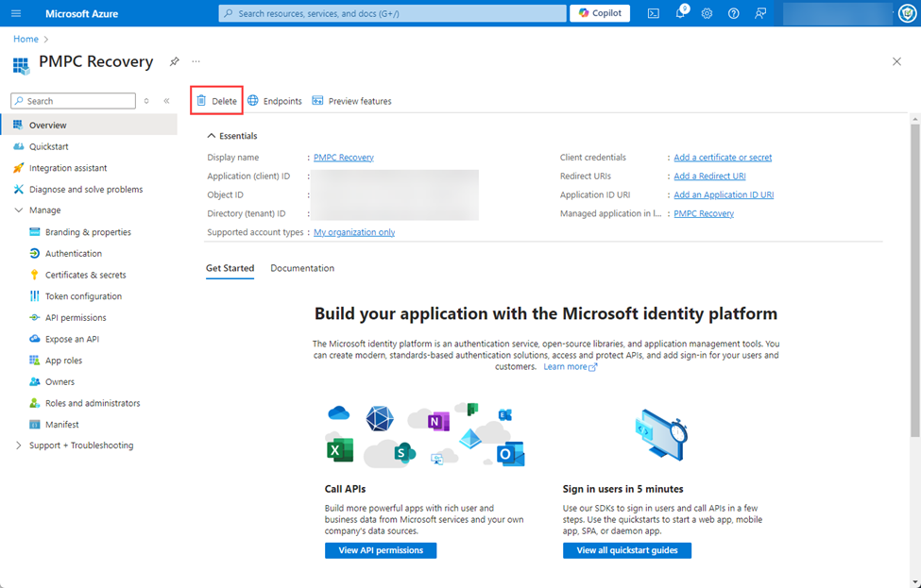Expand Support + Troubleshooting section

point(19,445)
